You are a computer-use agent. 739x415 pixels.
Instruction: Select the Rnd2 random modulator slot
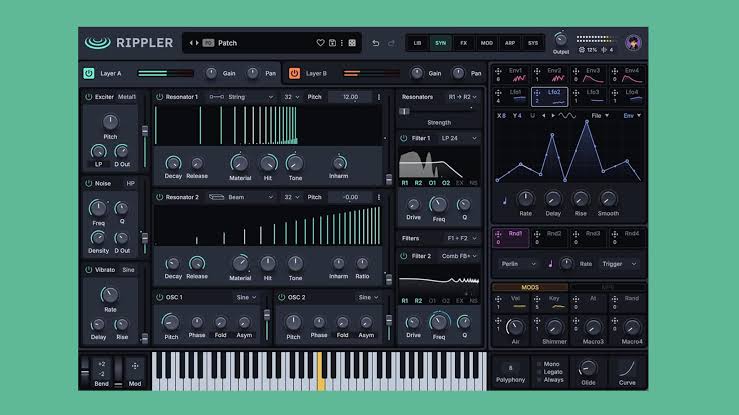click(x=550, y=237)
